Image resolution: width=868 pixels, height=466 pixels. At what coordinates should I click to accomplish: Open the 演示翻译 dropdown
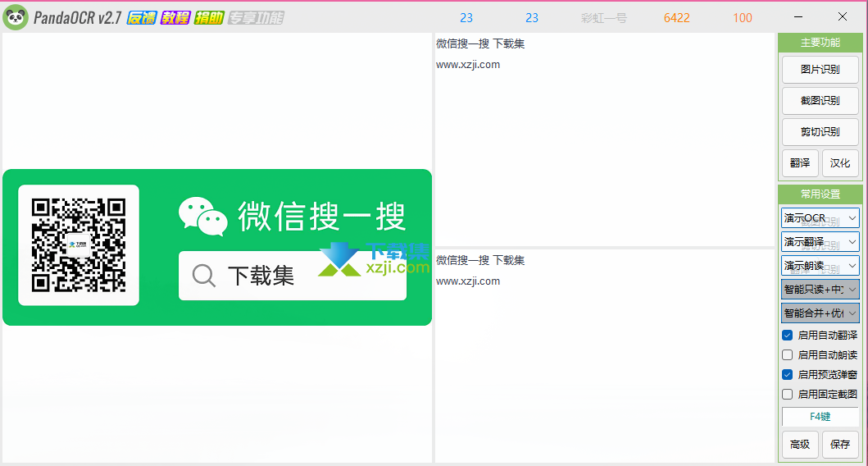820,241
